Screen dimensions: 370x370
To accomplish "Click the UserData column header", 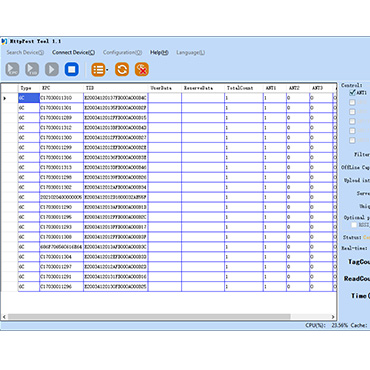I will click(165, 88).
